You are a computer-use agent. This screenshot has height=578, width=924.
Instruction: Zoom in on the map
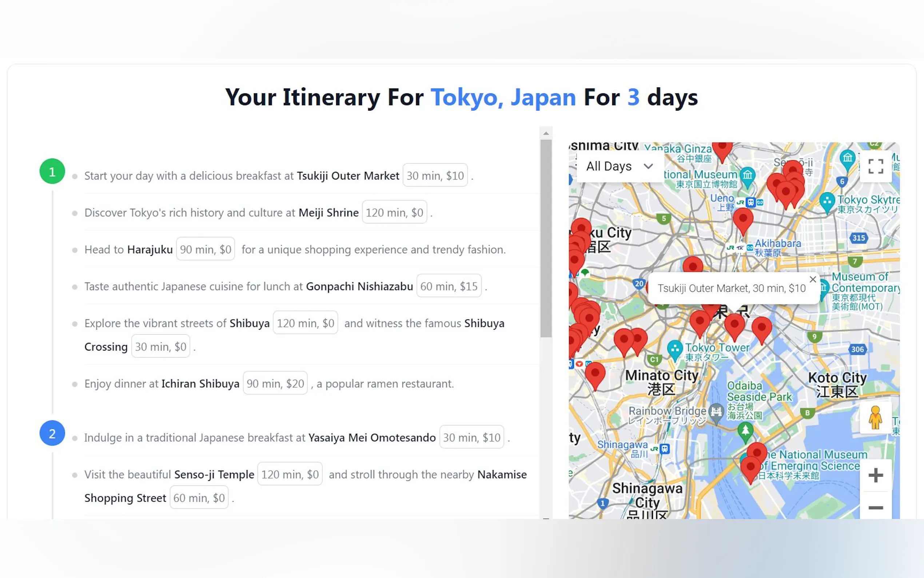(x=875, y=476)
